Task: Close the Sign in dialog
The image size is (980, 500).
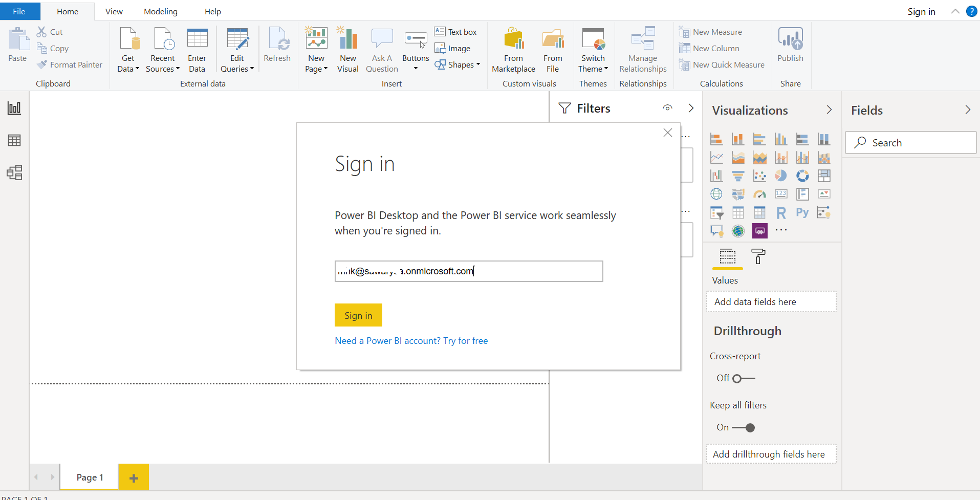Action: 668,133
